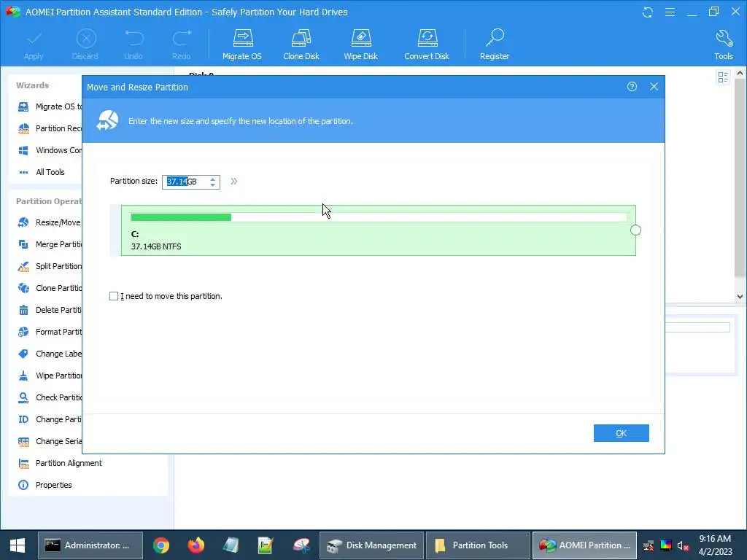Decrease partition size with down arrow
The image size is (747, 560).
click(x=212, y=184)
